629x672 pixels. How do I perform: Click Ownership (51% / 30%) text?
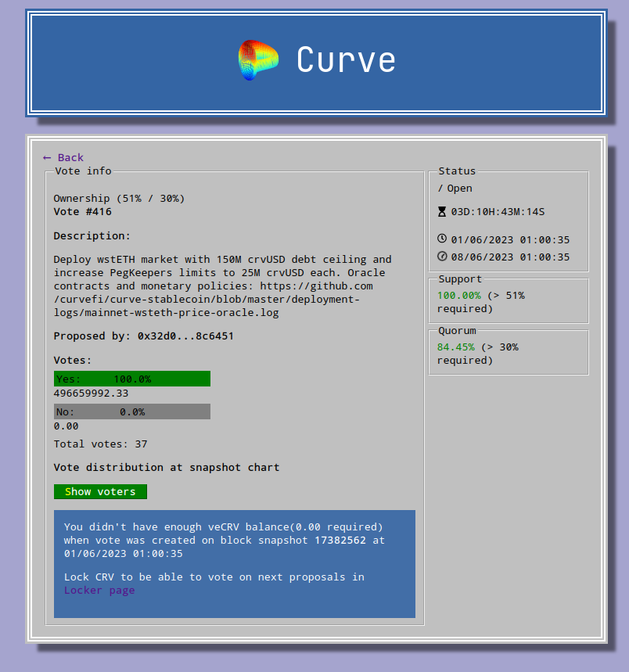(119, 199)
